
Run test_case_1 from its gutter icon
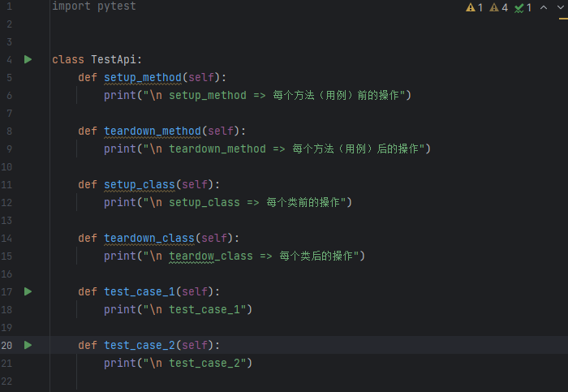click(x=28, y=291)
